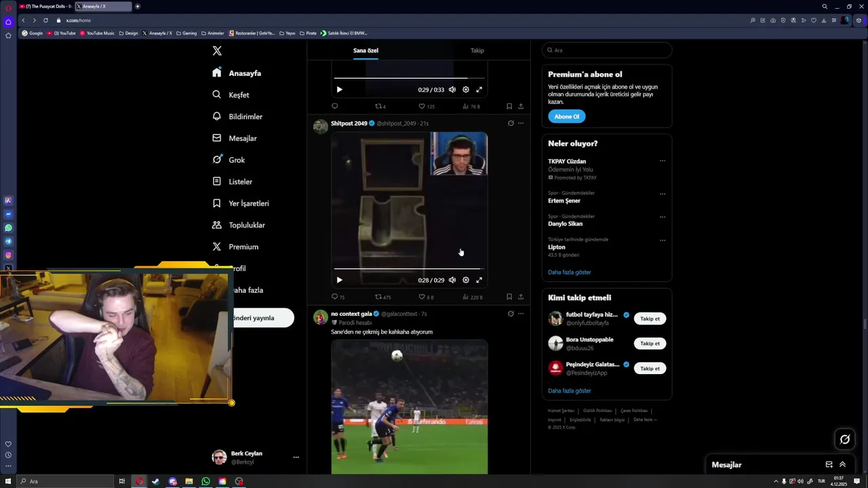Open Topluluklar in the sidebar
This screenshot has height=488, width=868.
[x=239, y=225]
